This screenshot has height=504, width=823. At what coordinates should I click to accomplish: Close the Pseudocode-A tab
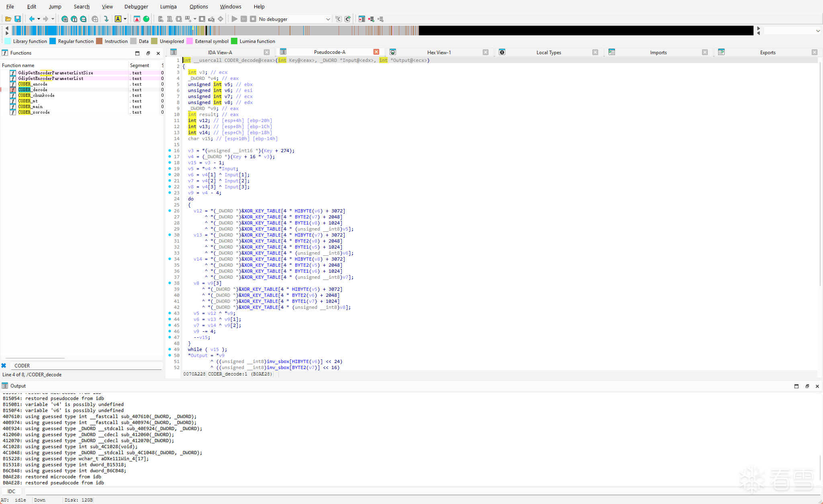click(x=376, y=52)
